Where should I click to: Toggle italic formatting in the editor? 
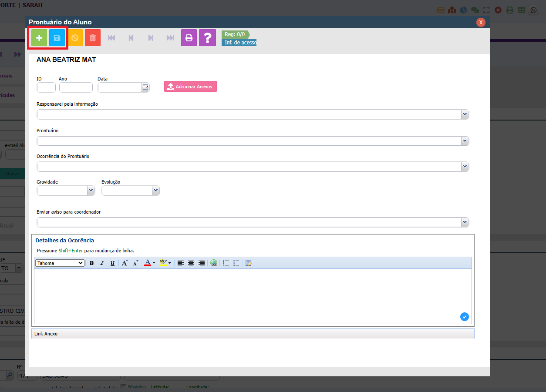coord(102,263)
